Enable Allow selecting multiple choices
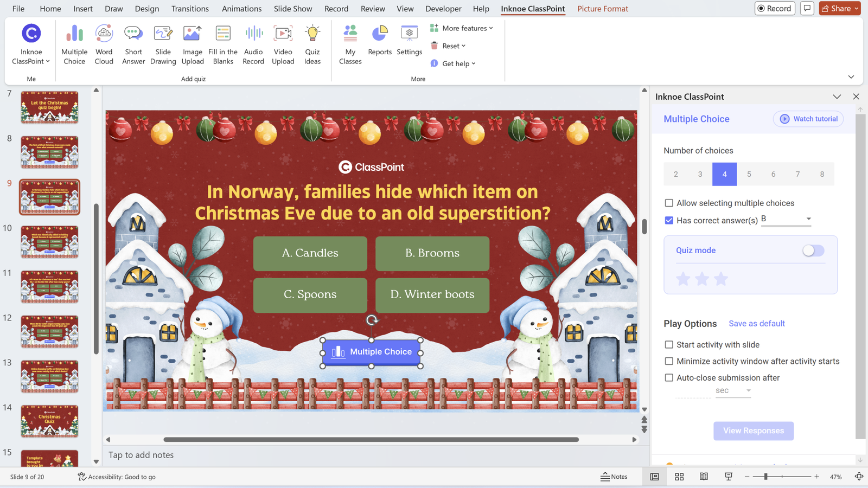 [669, 203]
